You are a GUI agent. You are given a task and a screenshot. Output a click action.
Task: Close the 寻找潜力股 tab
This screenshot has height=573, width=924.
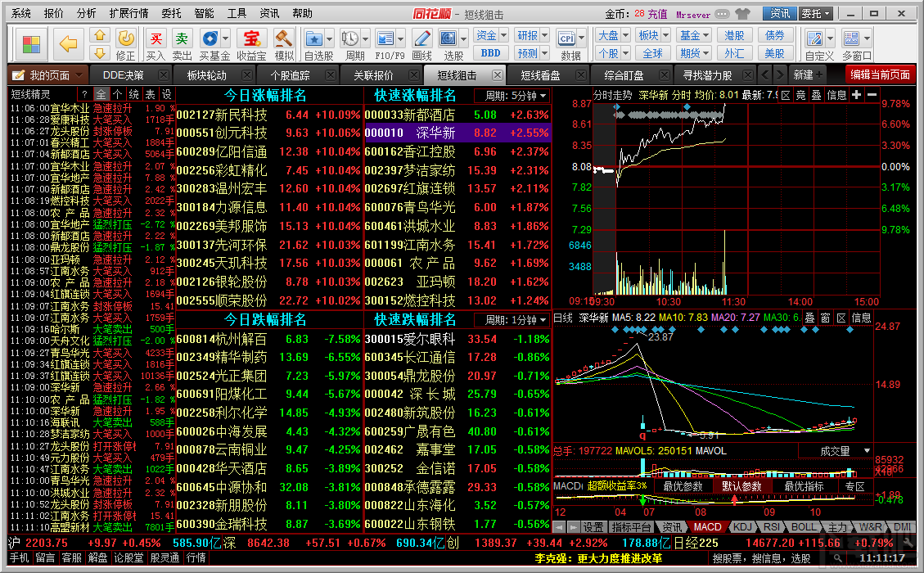(x=748, y=75)
